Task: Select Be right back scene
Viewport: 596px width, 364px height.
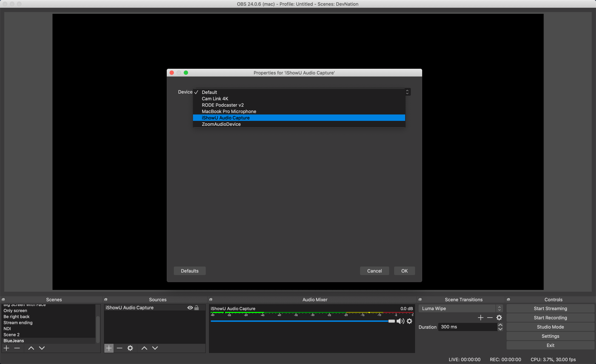Action: point(49,317)
